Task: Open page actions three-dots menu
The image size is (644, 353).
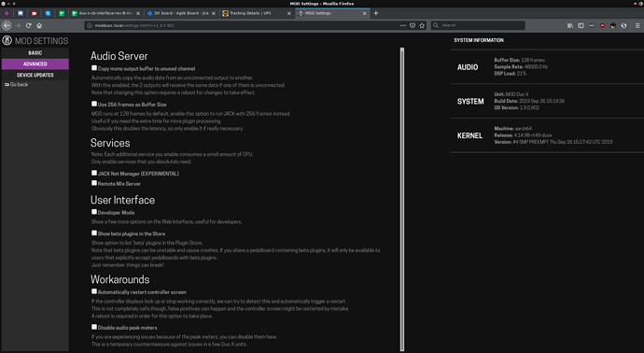Action: pos(403,25)
